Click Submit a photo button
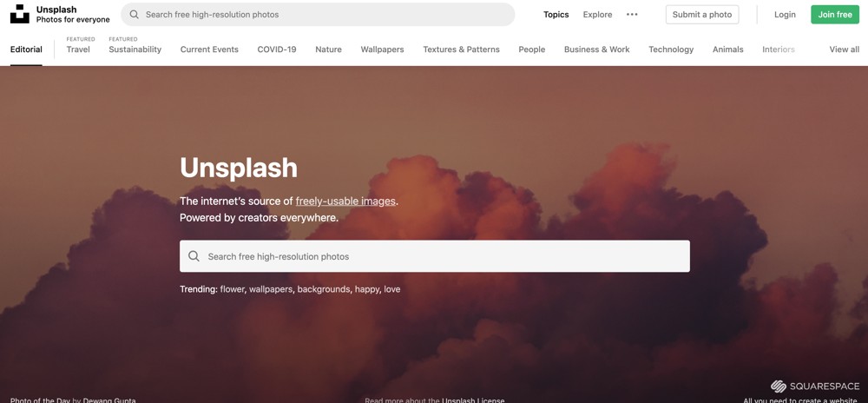Viewport: 868px width, 403px height. tap(702, 15)
